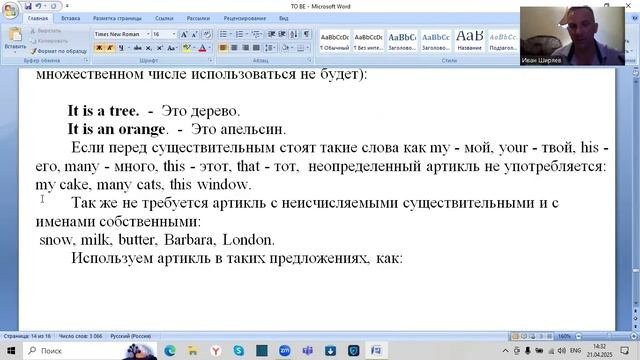This screenshot has height=360, width=640.
Task: Click the Sort icon
Action: pyautogui.click(x=294, y=34)
